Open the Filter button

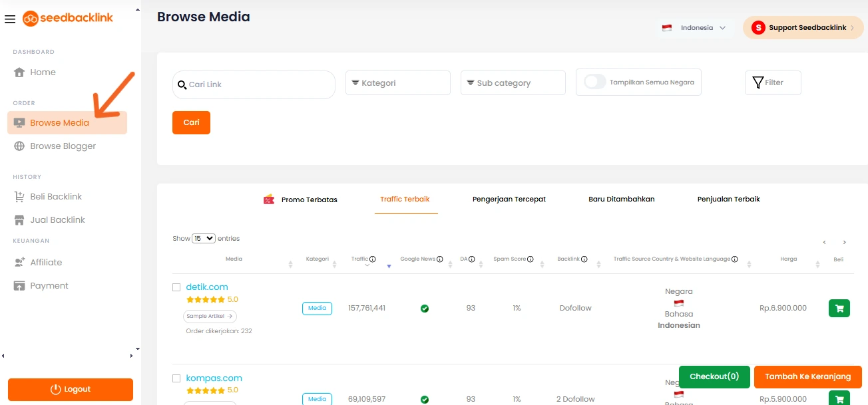(x=773, y=82)
